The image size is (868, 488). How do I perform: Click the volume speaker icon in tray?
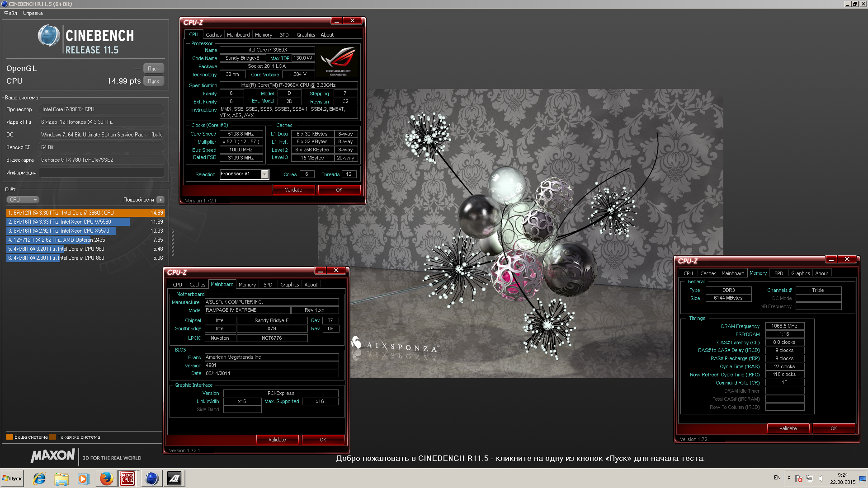click(x=821, y=479)
